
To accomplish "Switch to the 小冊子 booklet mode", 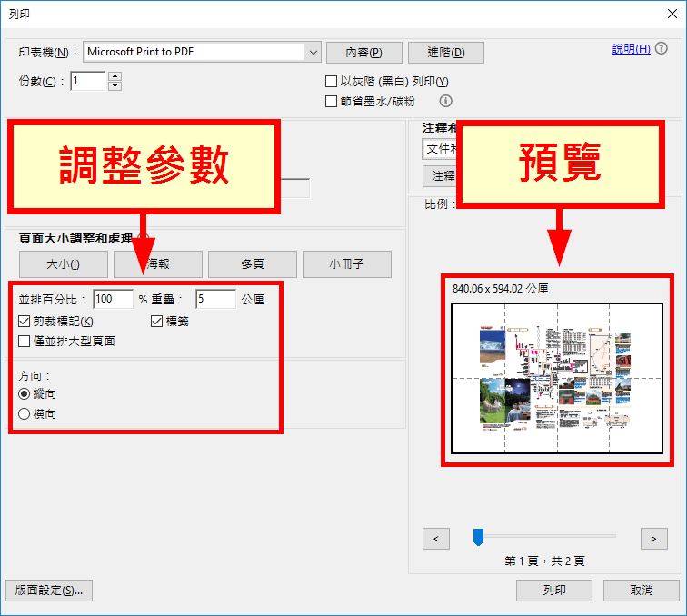I will click(x=347, y=264).
